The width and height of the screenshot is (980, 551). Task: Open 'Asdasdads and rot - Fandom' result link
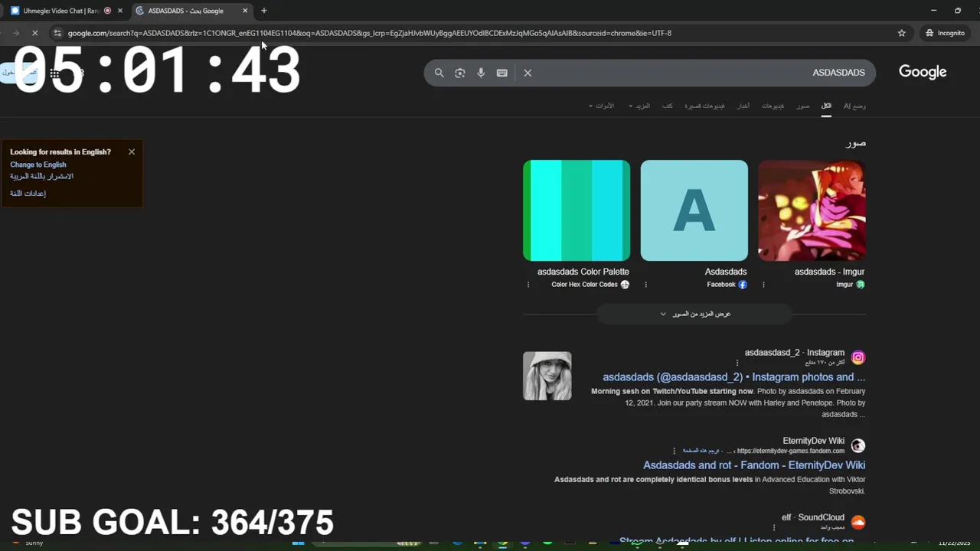(x=754, y=465)
